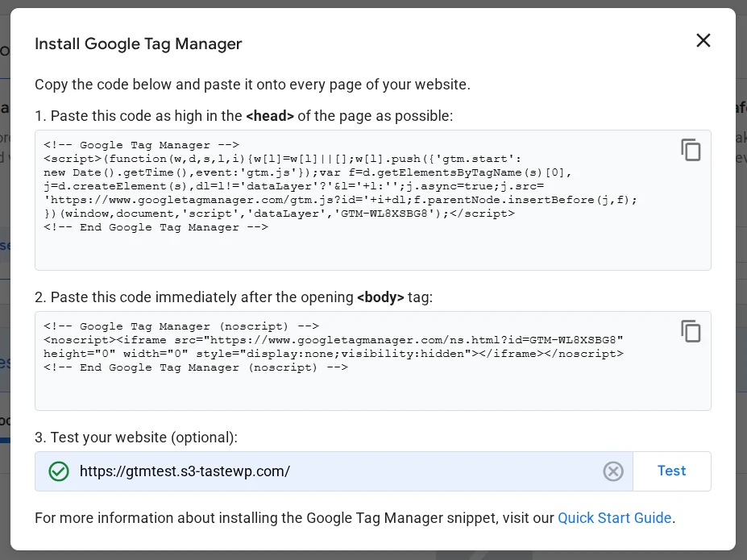Click the line containing 'GTM-WL8XSBG8' in head code
This screenshot has height=560, width=747.
pyautogui.click(x=279, y=214)
